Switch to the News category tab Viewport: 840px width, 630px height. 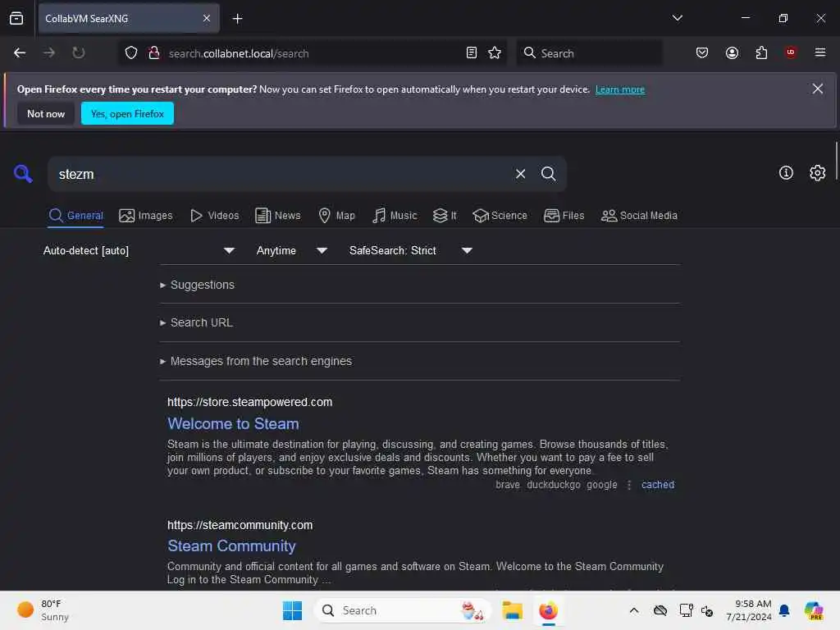pyautogui.click(x=278, y=216)
